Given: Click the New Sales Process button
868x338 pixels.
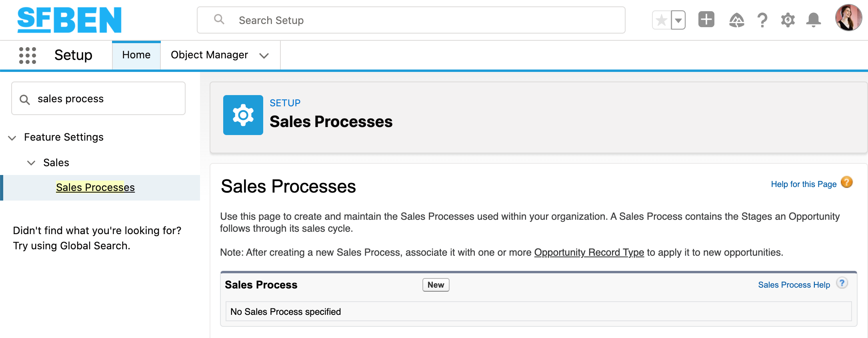Looking at the screenshot, I should pos(435,284).
